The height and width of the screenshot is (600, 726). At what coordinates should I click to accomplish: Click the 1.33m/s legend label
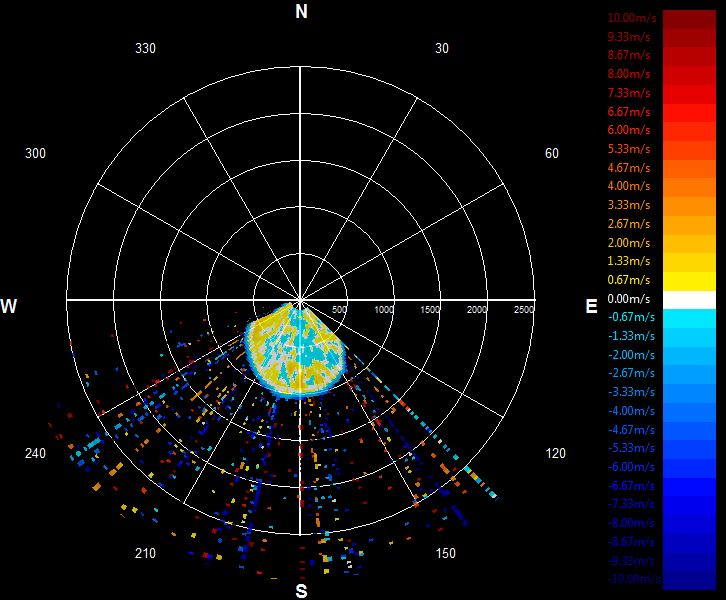[629, 261]
